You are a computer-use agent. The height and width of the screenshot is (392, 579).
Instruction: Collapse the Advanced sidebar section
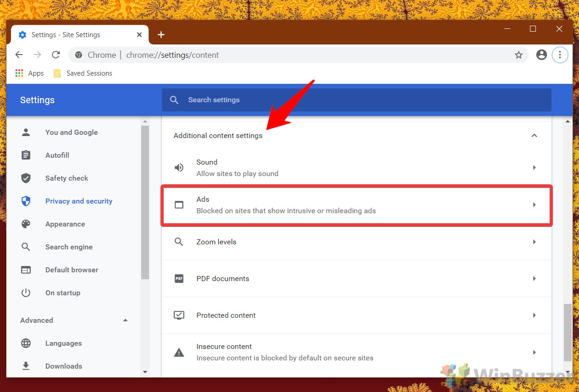tap(125, 320)
